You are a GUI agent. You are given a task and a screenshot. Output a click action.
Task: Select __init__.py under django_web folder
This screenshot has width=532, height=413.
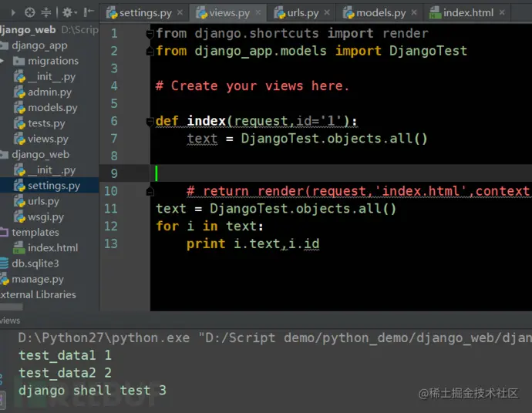pos(52,170)
